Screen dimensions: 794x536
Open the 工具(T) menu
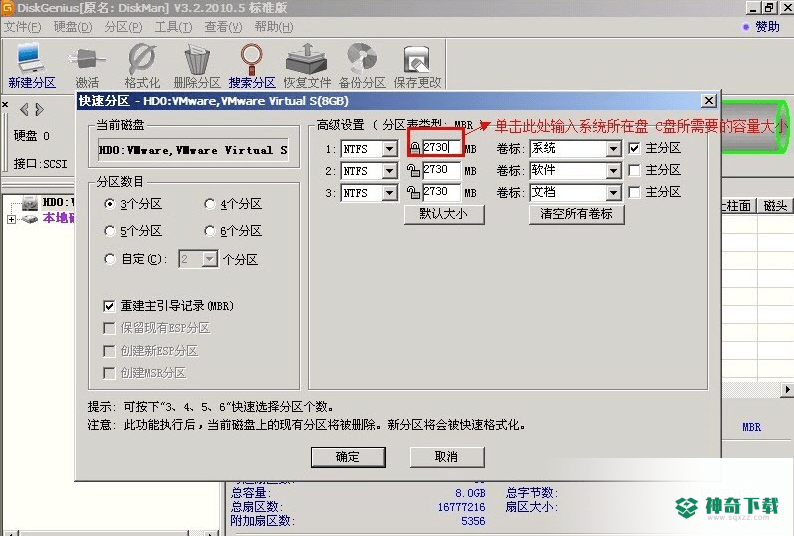(x=173, y=27)
